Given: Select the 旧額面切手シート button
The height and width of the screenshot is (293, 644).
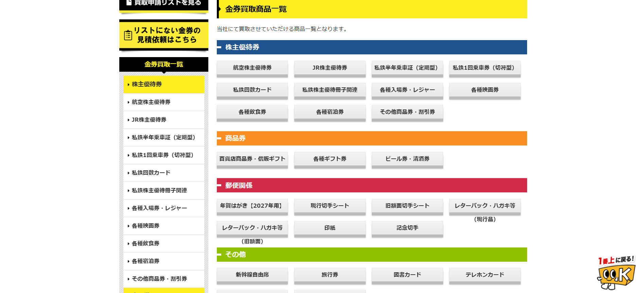Looking at the screenshot, I should [x=407, y=207].
